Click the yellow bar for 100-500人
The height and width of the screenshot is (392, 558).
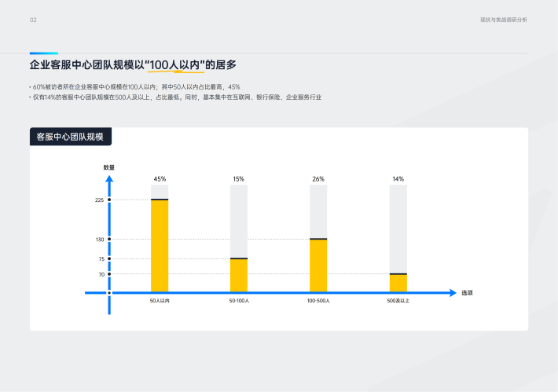[318, 266]
